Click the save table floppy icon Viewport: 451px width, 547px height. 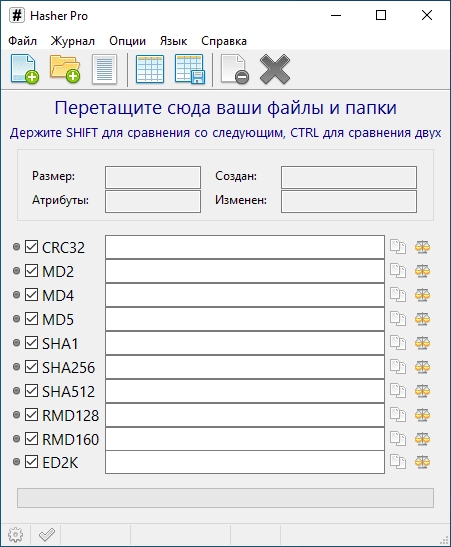pos(190,69)
